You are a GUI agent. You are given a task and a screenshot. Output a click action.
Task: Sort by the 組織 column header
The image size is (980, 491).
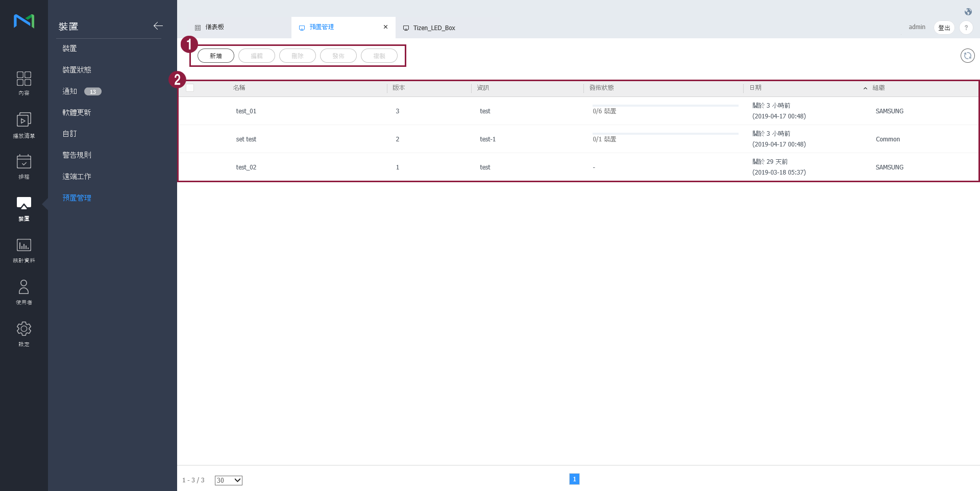pyautogui.click(x=878, y=88)
